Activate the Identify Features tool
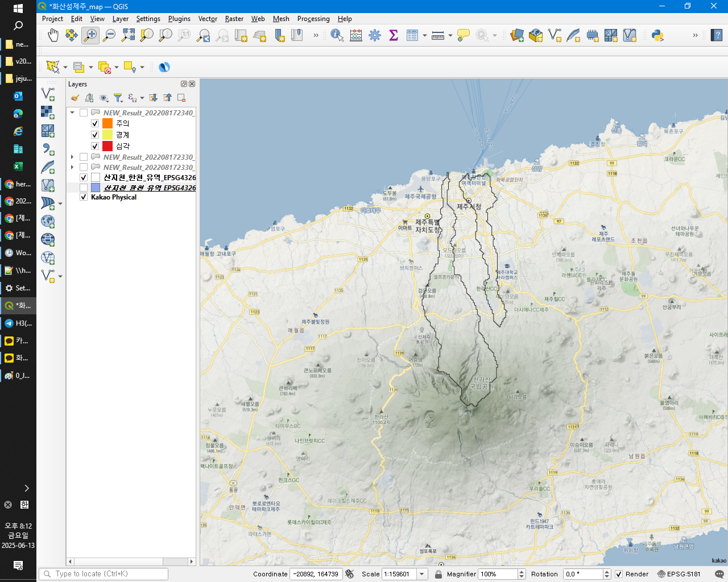Screen dimensions: 728x582 337,35
